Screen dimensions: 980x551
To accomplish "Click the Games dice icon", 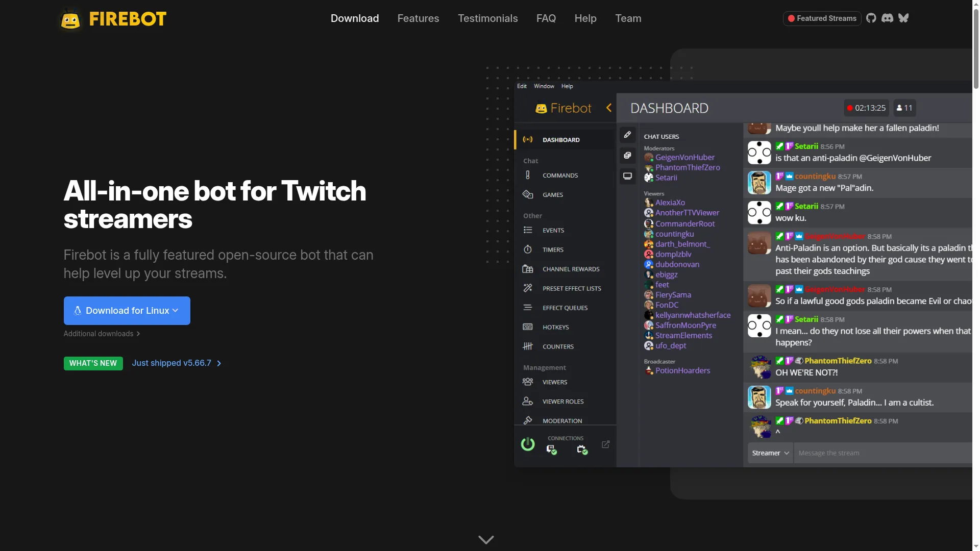I will point(528,194).
